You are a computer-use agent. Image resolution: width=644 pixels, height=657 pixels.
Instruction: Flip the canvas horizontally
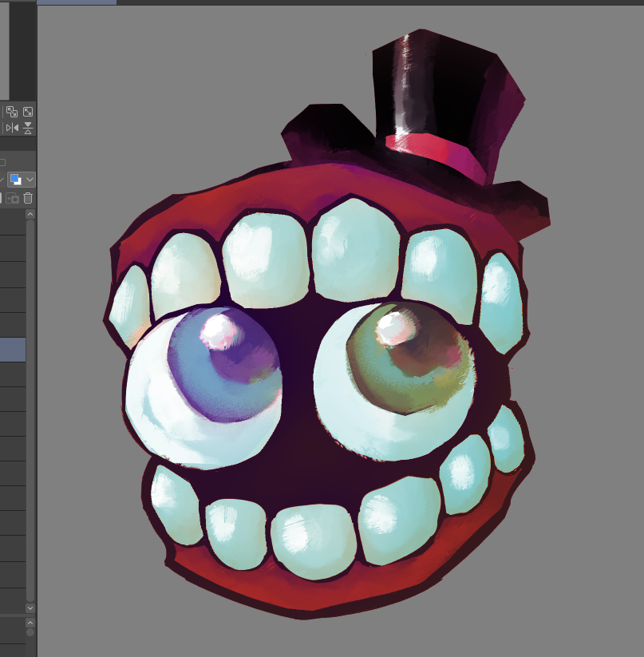12,128
